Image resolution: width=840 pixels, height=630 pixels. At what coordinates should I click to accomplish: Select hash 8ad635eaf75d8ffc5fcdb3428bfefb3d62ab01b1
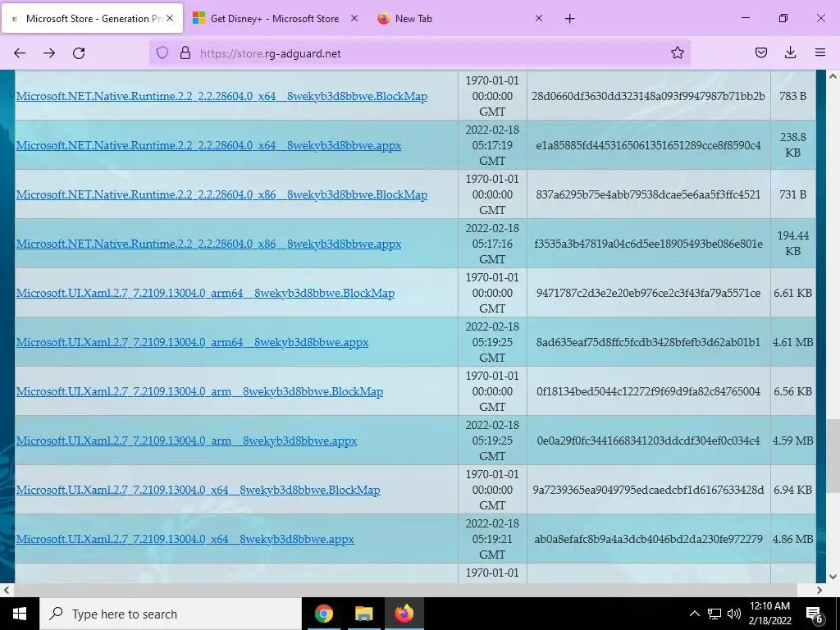click(x=648, y=342)
